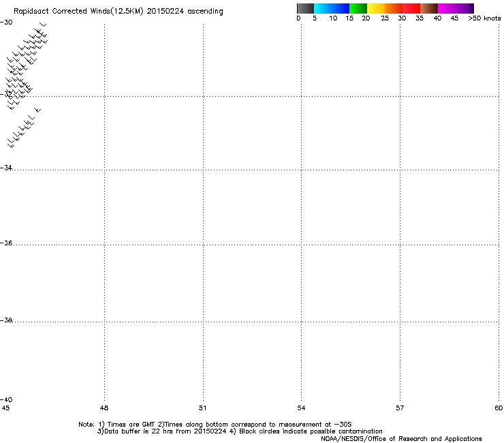Click the green 15-20 knots color segment

tap(358, 8)
